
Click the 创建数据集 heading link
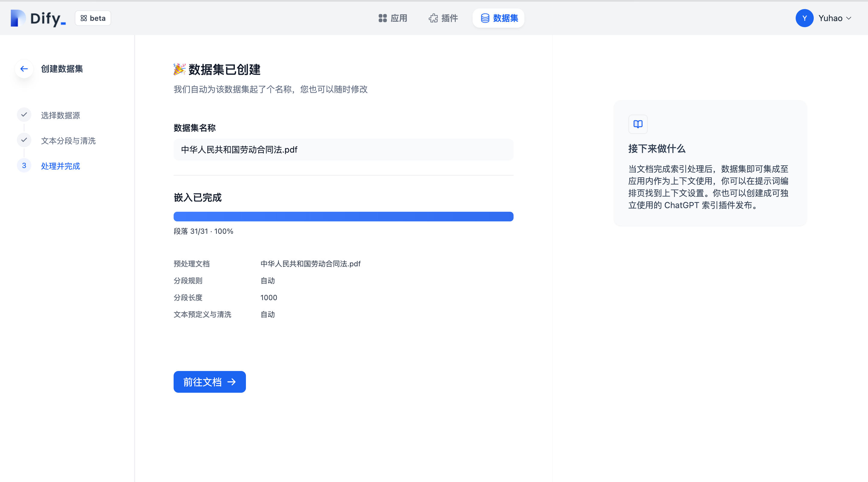[62, 69]
